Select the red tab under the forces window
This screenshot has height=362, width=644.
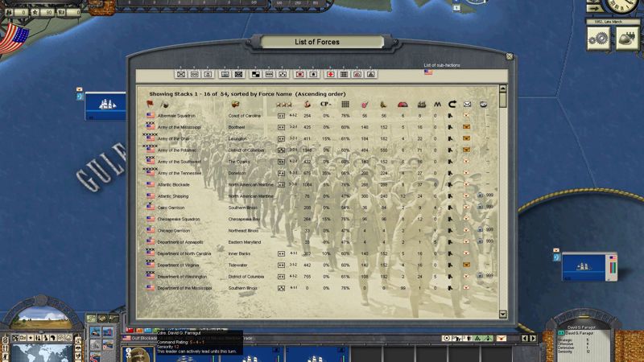point(130,330)
